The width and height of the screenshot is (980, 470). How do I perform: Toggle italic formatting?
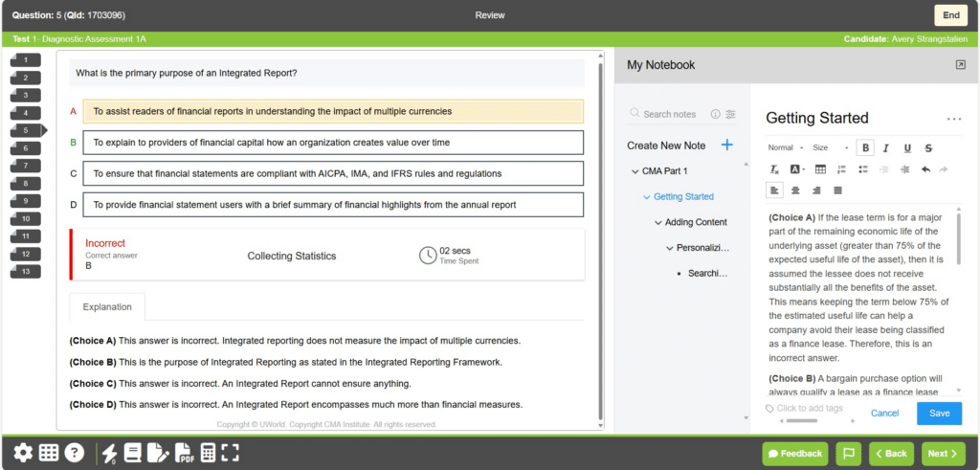pos(885,148)
